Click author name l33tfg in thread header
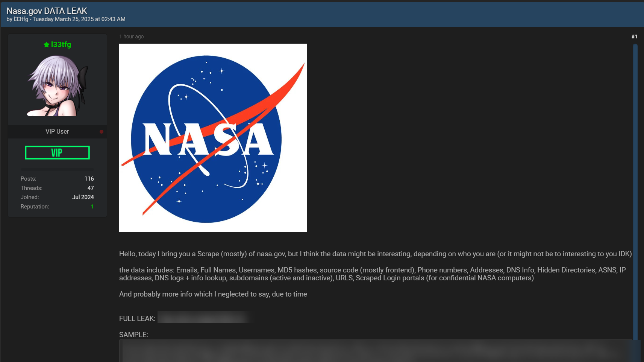644x362 pixels. tap(21, 19)
